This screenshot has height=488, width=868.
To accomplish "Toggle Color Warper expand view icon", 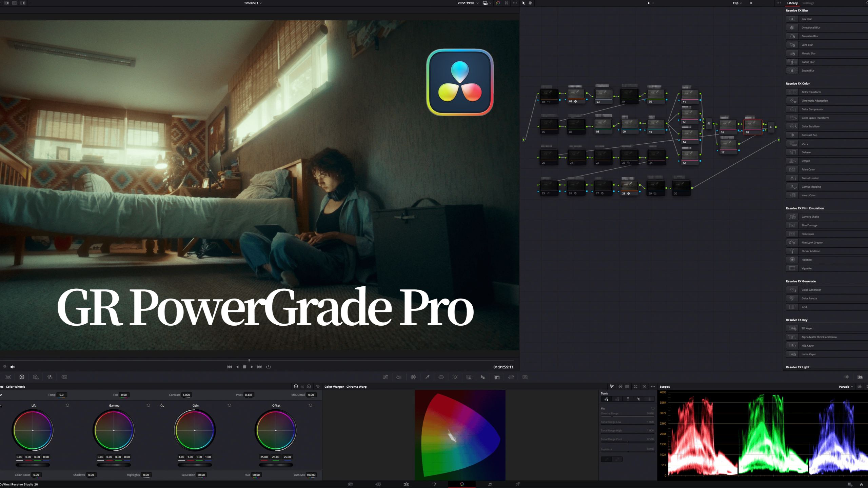I will coord(636,386).
